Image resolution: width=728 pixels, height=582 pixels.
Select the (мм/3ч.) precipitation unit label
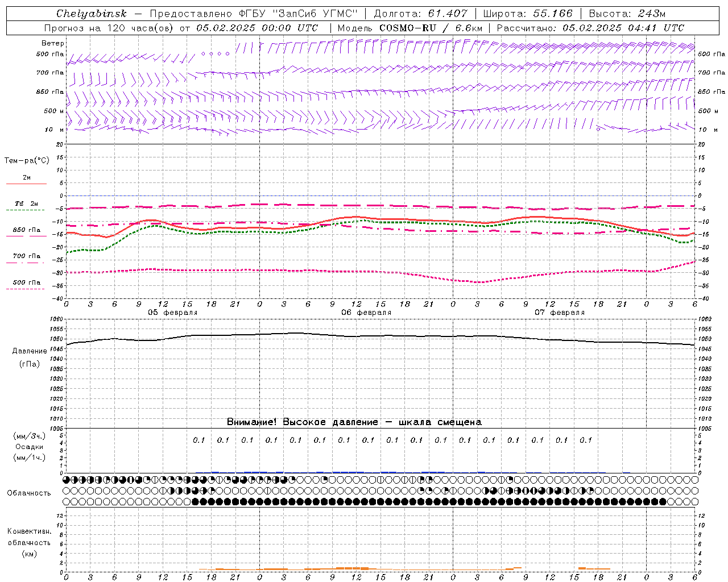[x=30, y=436]
